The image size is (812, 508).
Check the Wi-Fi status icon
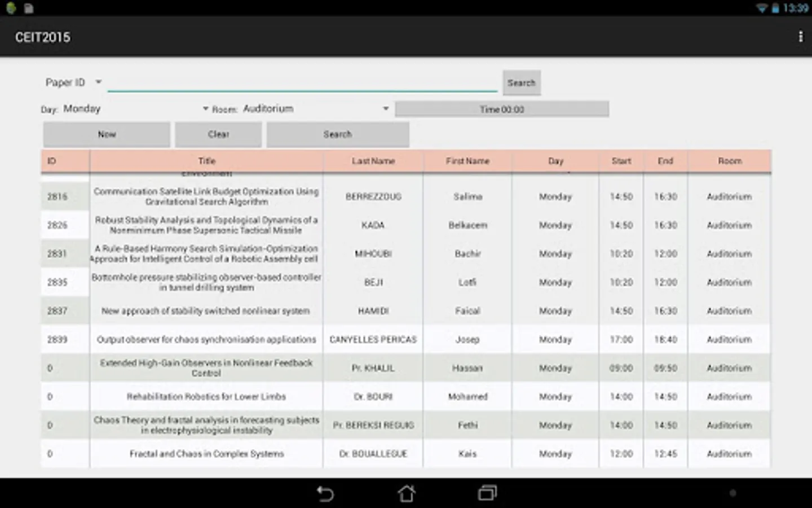762,8
